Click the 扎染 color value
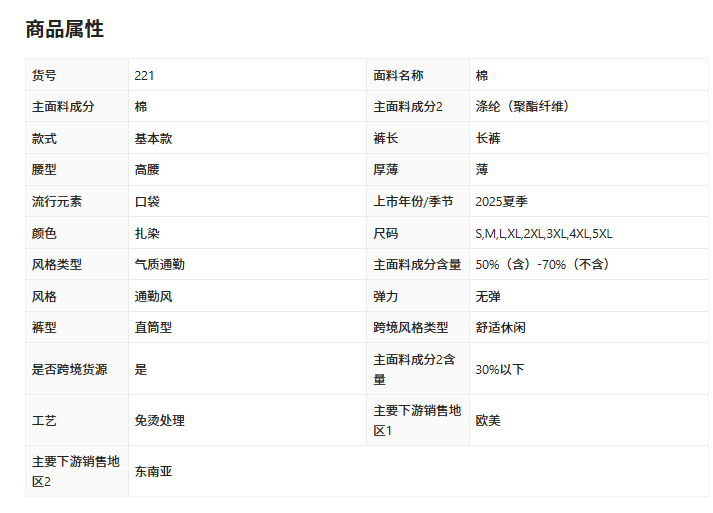This screenshot has height=513, width=713. click(147, 233)
